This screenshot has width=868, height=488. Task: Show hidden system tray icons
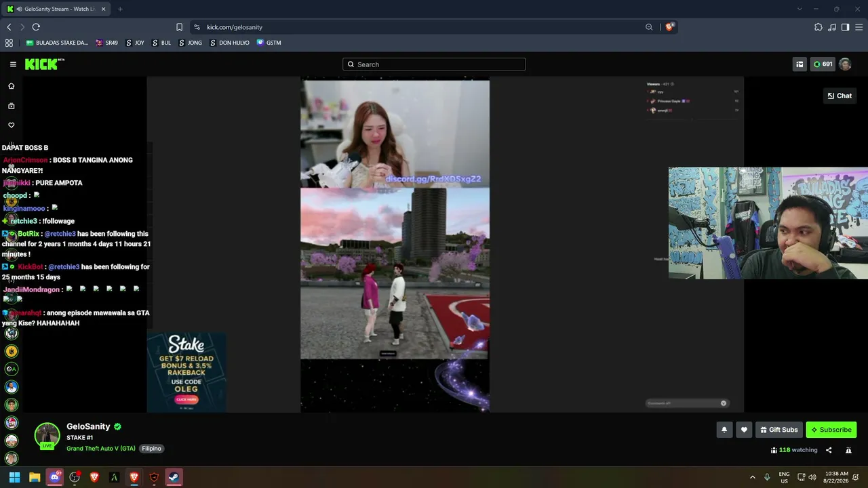pos(752,477)
